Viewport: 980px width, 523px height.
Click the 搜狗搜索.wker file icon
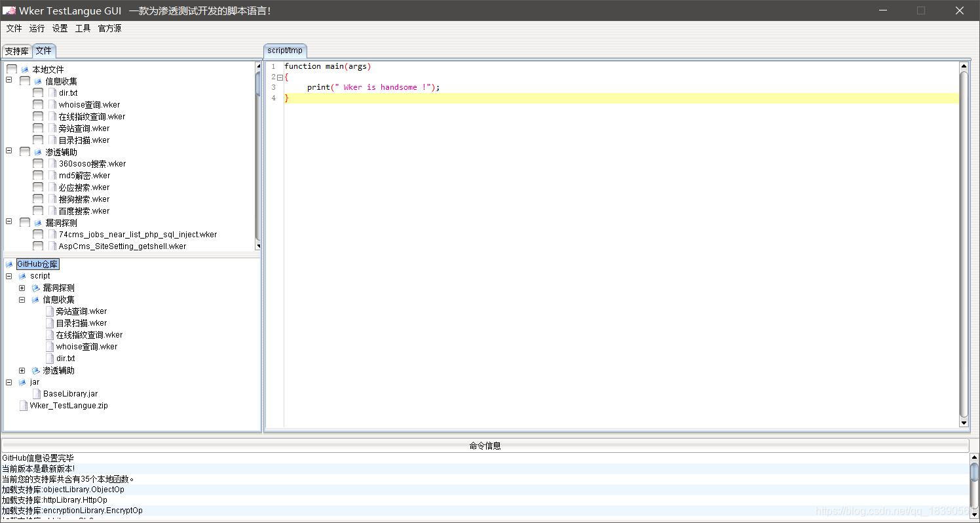tap(52, 199)
